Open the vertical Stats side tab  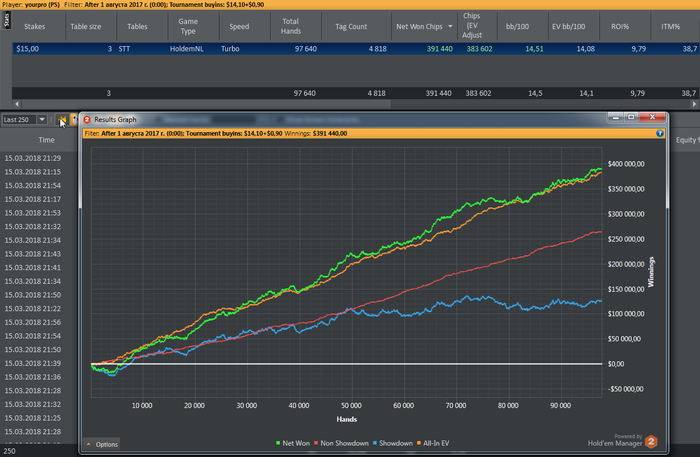pos(7,21)
